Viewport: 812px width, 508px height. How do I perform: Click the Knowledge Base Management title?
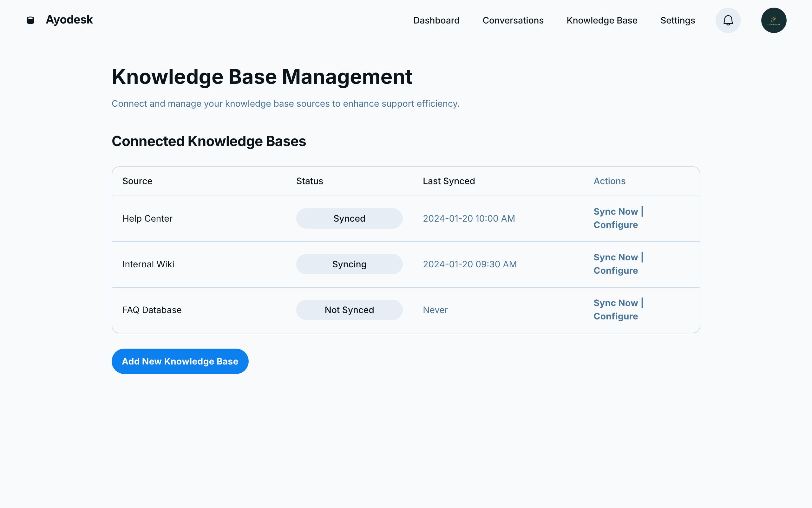coord(262,77)
